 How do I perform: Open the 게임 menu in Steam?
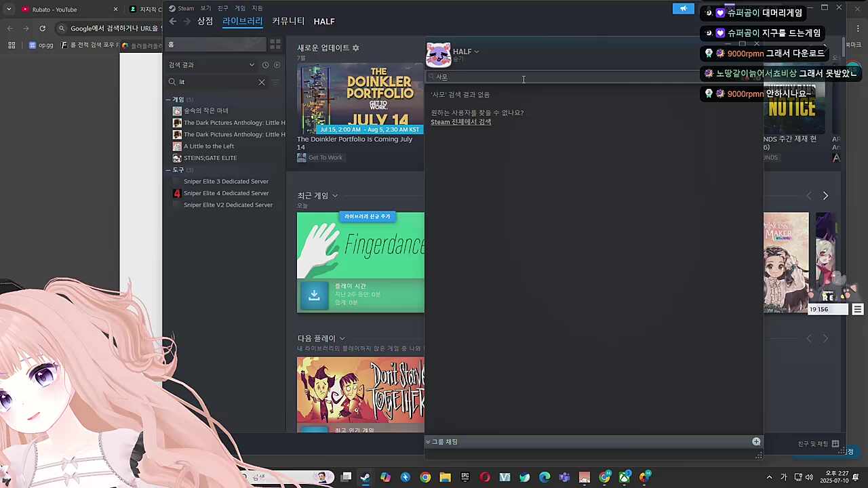pos(240,8)
